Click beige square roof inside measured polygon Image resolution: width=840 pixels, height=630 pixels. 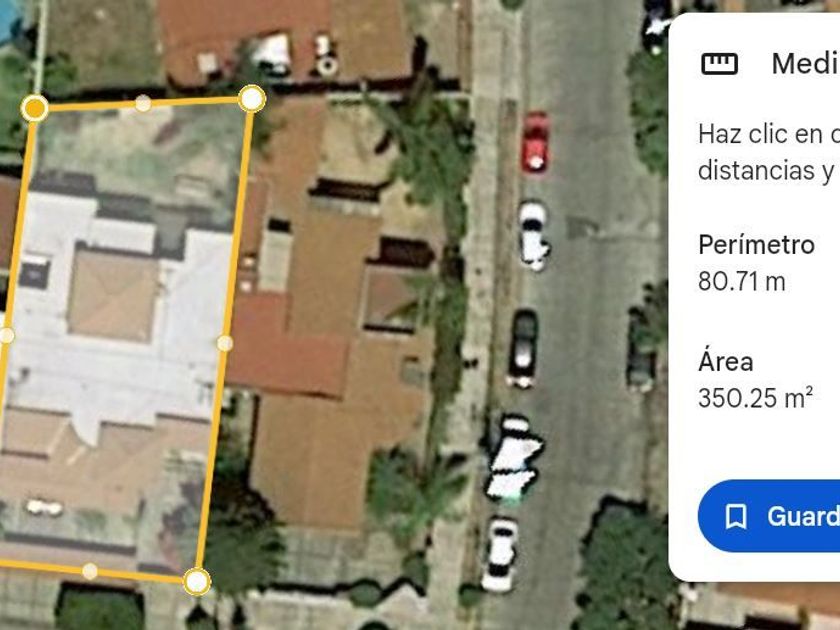click(x=114, y=294)
